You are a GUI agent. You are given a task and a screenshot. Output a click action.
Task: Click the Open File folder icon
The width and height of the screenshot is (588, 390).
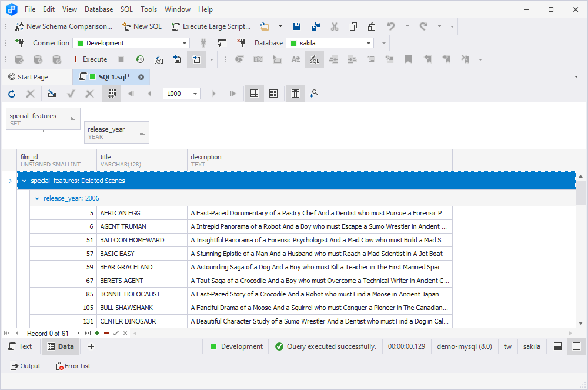pos(265,26)
